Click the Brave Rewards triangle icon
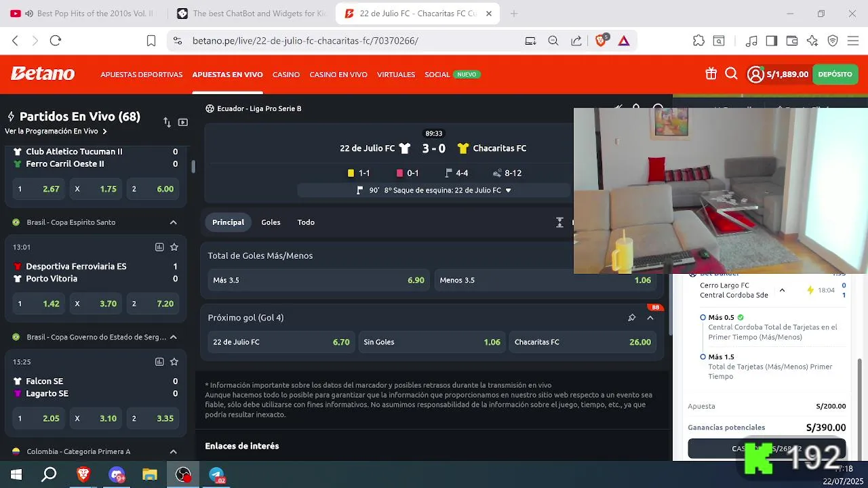This screenshot has width=868, height=488. point(624,41)
